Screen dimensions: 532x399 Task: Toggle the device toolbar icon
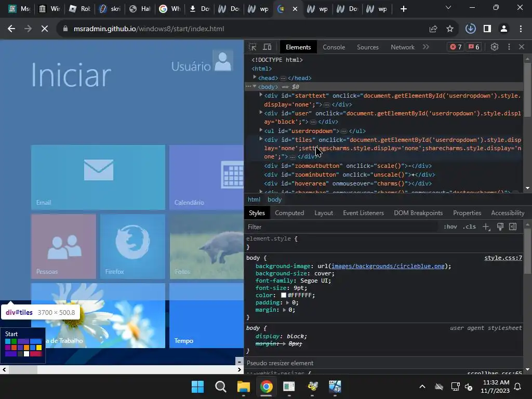pos(268,47)
